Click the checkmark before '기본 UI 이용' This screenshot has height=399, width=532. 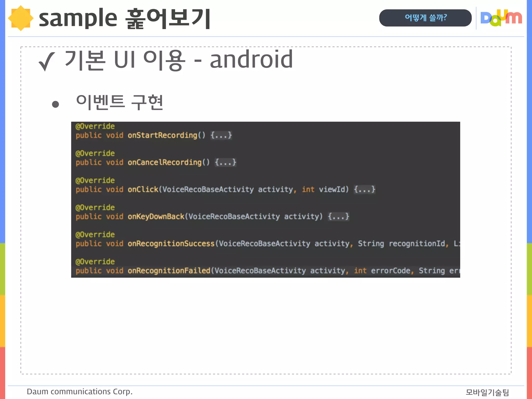47,61
